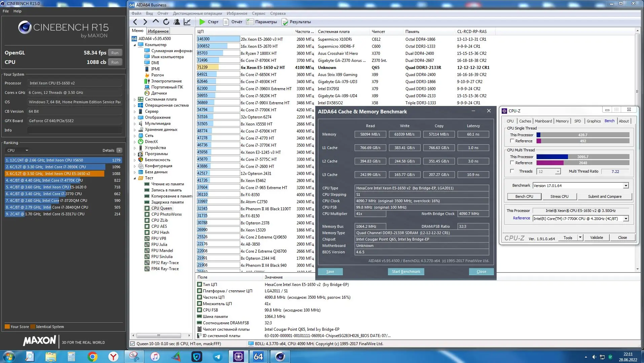
Task: Click the AIDA64 back navigation arrow
Action: (x=135, y=22)
